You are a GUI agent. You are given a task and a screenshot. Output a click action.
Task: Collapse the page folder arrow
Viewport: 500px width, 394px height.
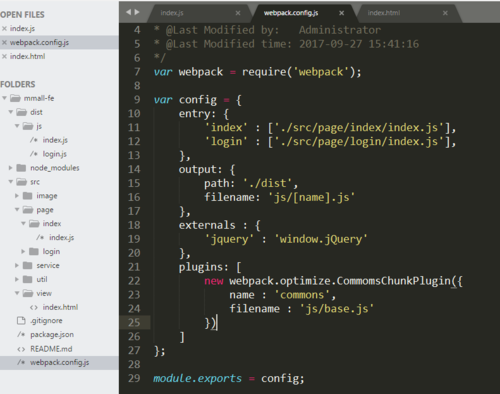(x=17, y=210)
